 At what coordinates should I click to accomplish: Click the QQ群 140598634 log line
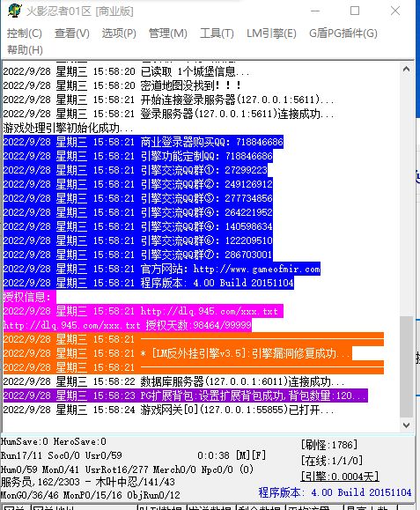coord(138,226)
